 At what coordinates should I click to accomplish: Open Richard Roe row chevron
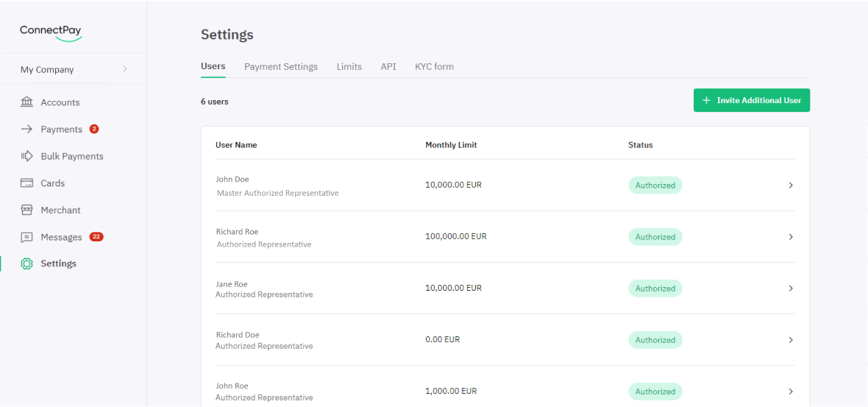pos(791,236)
